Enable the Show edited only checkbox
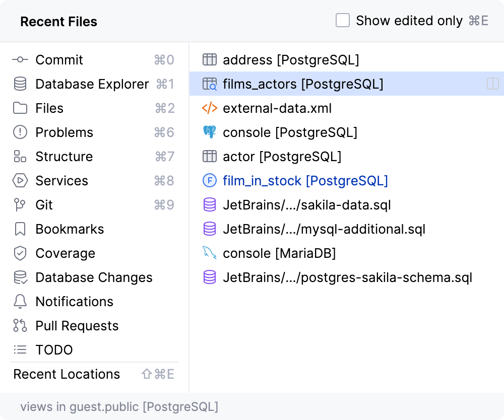The width and height of the screenshot is (504, 420). 343,21
